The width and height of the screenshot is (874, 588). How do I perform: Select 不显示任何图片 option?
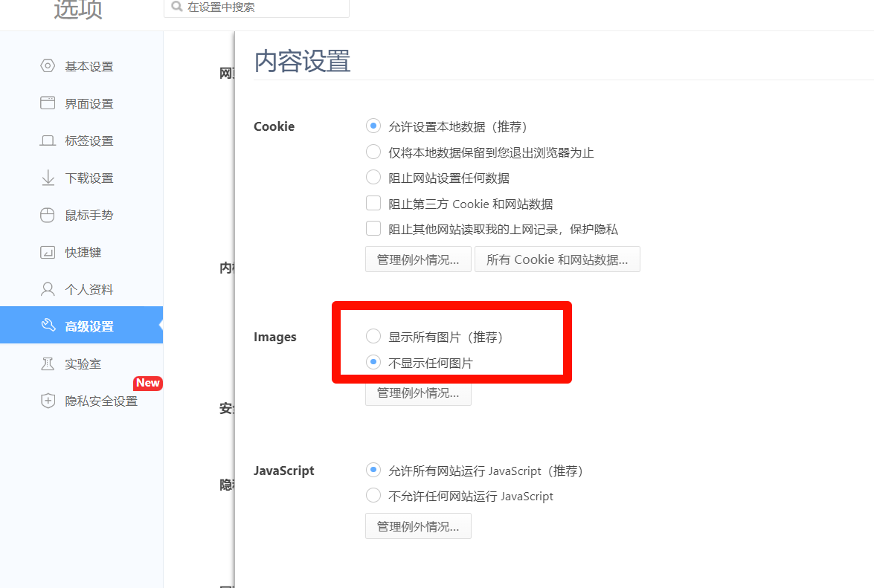(373, 362)
